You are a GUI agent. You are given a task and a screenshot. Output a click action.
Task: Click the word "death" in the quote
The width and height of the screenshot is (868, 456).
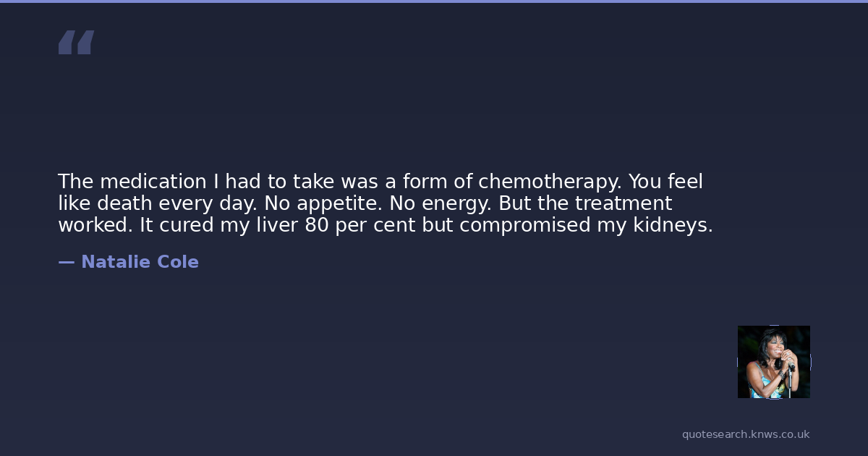[119, 203]
